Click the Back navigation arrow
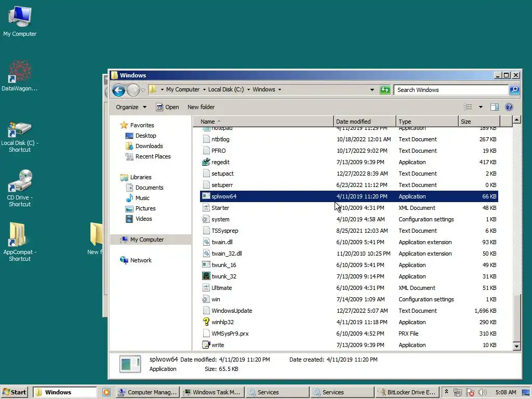This screenshot has height=399, width=532. [119, 90]
